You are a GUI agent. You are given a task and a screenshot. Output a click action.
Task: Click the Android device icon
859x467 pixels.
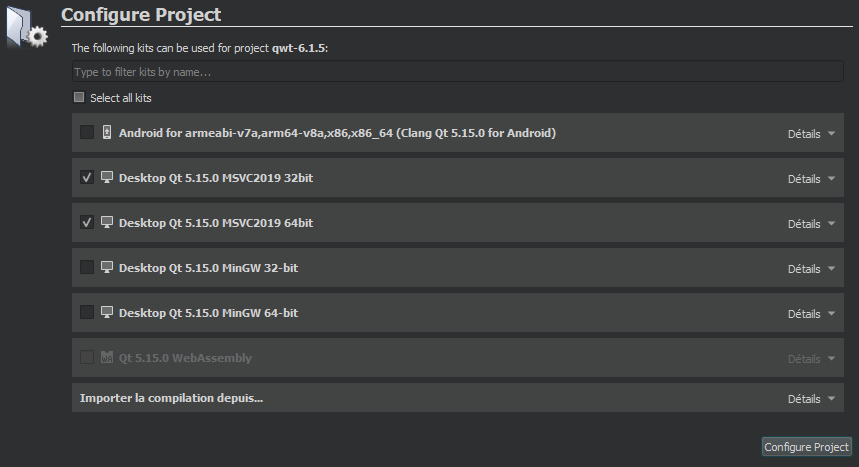click(107, 132)
